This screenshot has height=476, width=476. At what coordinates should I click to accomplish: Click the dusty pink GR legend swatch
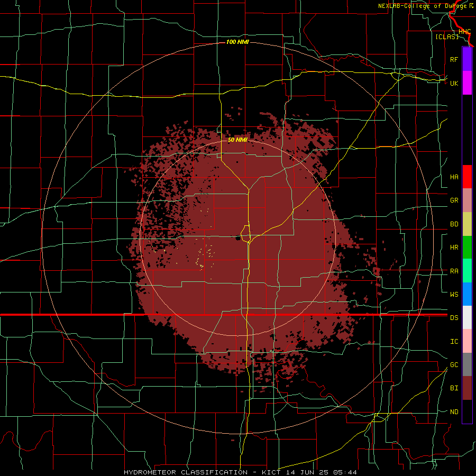click(x=467, y=200)
